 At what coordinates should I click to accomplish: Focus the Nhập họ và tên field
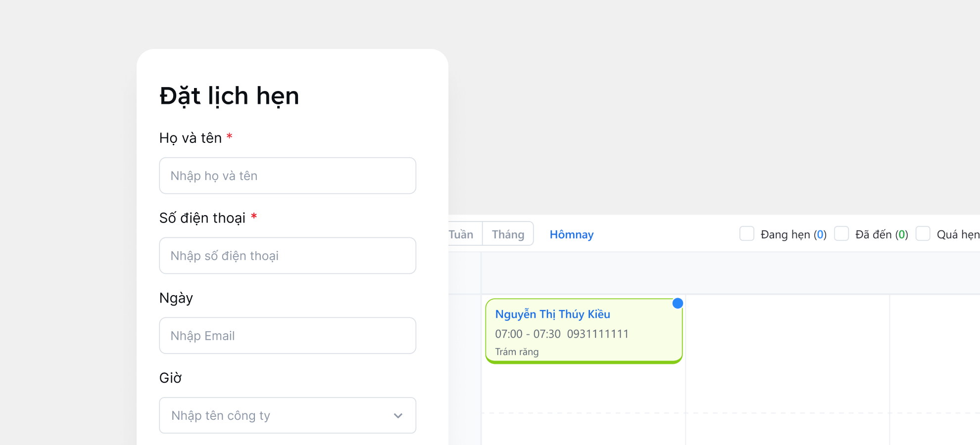tap(287, 176)
